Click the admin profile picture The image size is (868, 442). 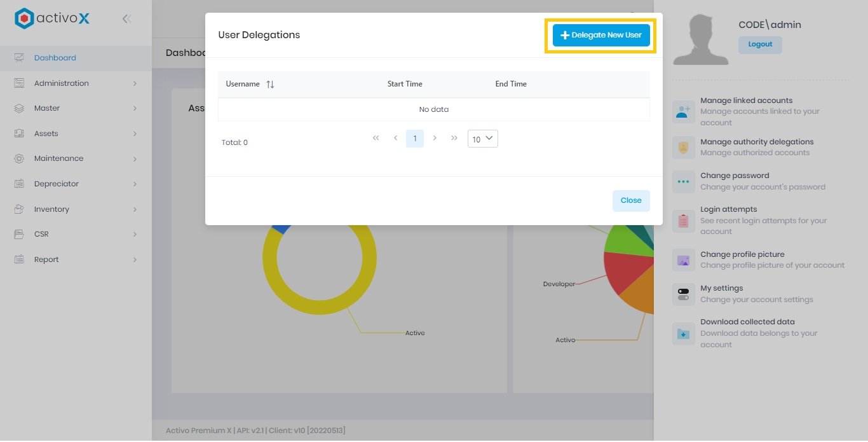point(701,38)
